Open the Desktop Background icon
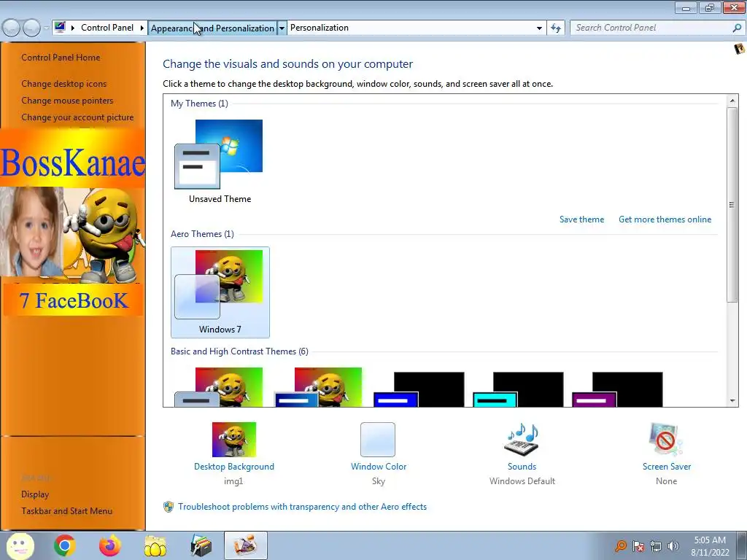The image size is (747, 560). (x=234, y=439)
